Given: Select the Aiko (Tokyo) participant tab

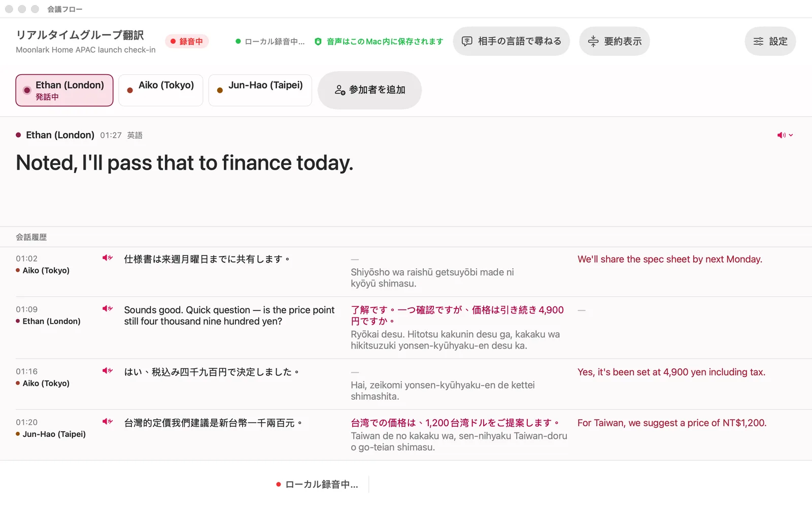Looking at the screenshot, I should (161, 90).
